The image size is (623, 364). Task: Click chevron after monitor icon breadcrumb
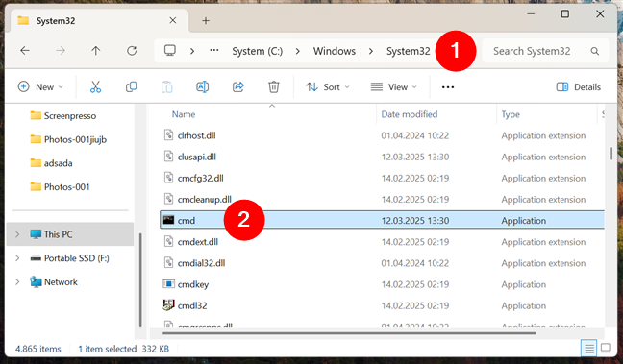192,51
